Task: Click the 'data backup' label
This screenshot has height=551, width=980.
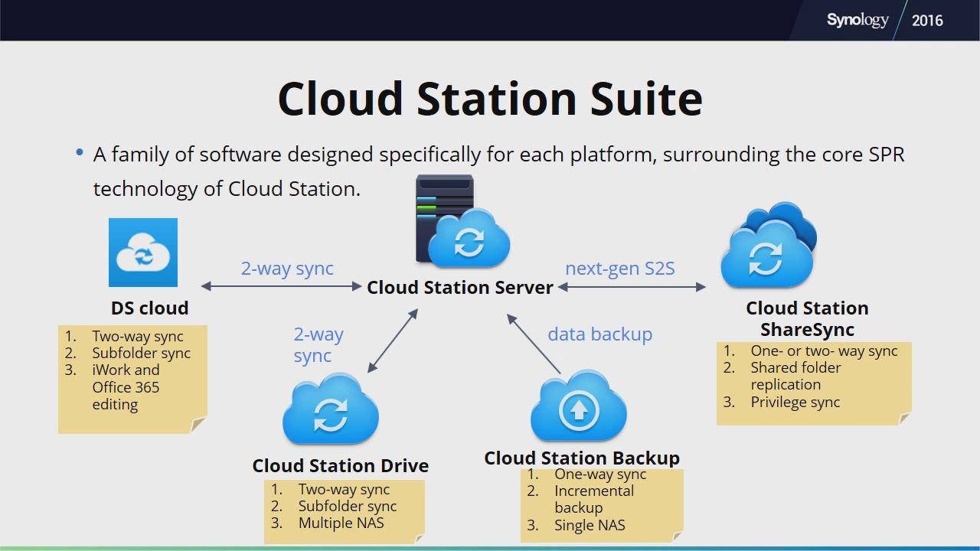Action: (x=600, y=334)
